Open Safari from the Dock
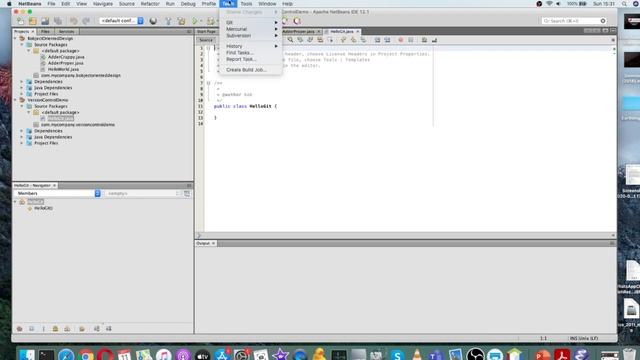 click(66, 355)
